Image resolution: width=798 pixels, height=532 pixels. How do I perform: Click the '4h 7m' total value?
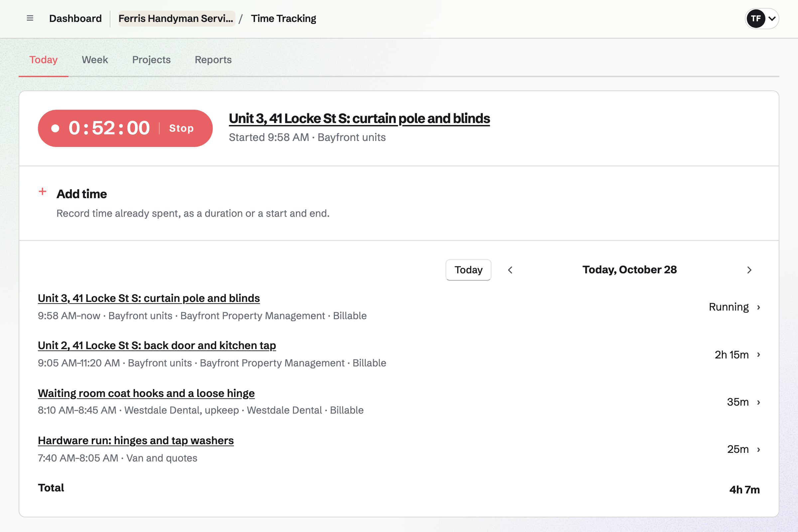pyautogui.click(x=745, y=489)
